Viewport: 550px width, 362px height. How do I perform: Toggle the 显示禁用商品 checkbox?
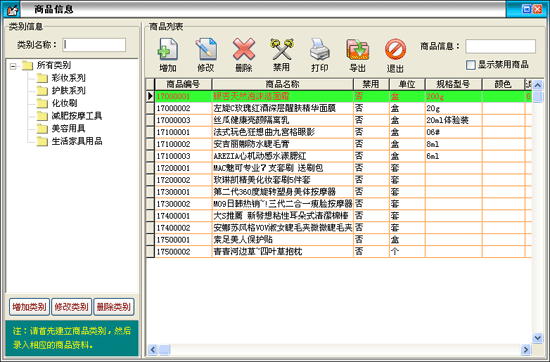pos(471,65)
